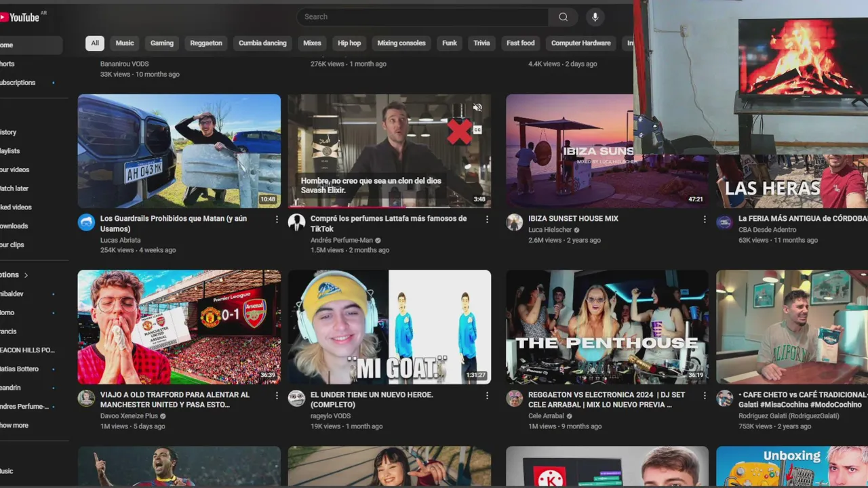The height and width of the screenshot is (488, 868).
Task: Open options menu for EL UNDER TIENE video
Action: click(x=487, y=395)
